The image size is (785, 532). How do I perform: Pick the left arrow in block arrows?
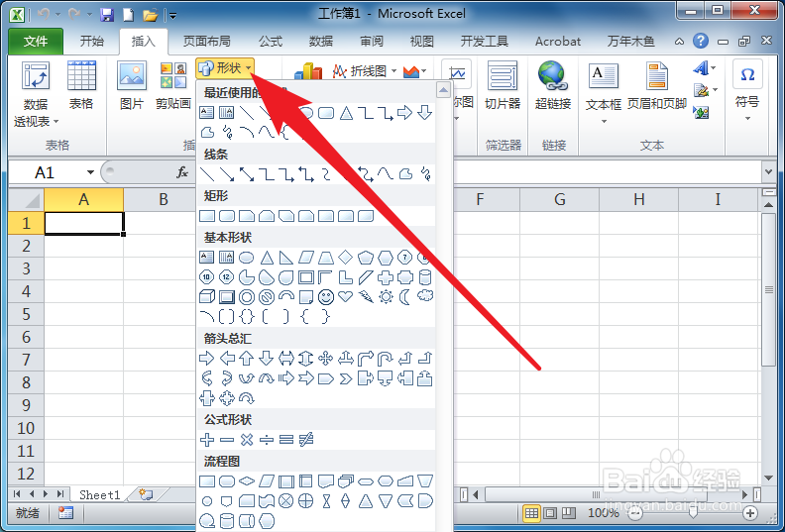click(x=227, y=359)
